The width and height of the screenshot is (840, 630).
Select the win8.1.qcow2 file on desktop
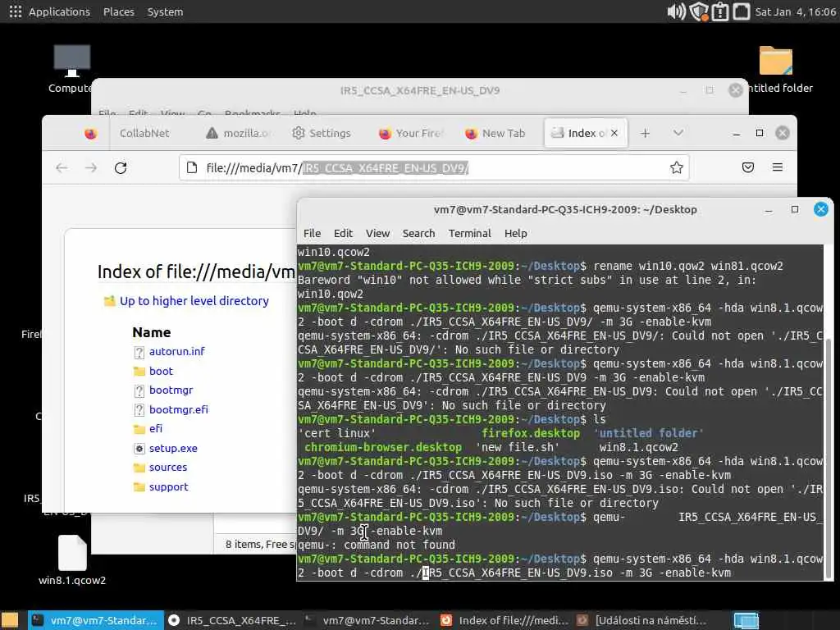tap(72, 559)
